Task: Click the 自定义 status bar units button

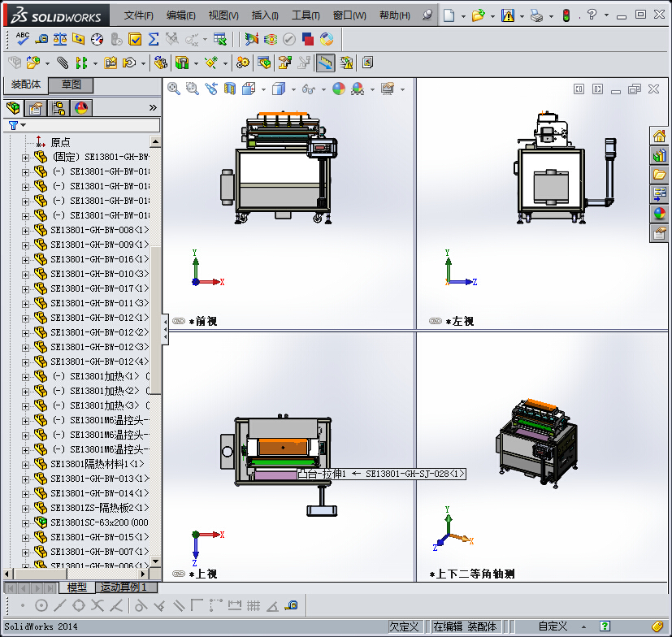Action: [553, 626]
